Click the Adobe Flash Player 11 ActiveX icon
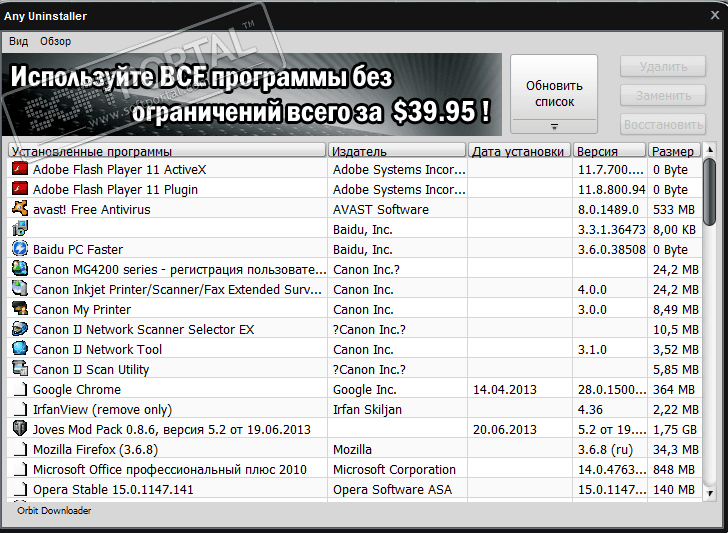This screenshot has width=728, height=533. 20,169
